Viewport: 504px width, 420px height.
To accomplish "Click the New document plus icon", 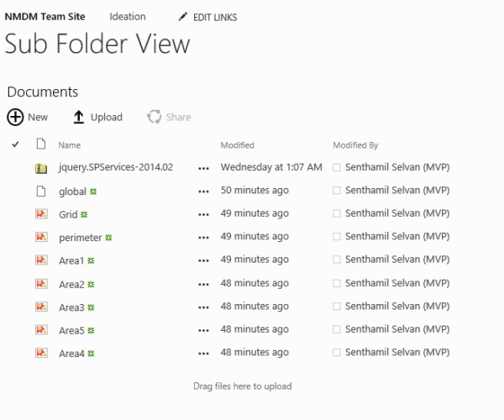I will point(15,118).
